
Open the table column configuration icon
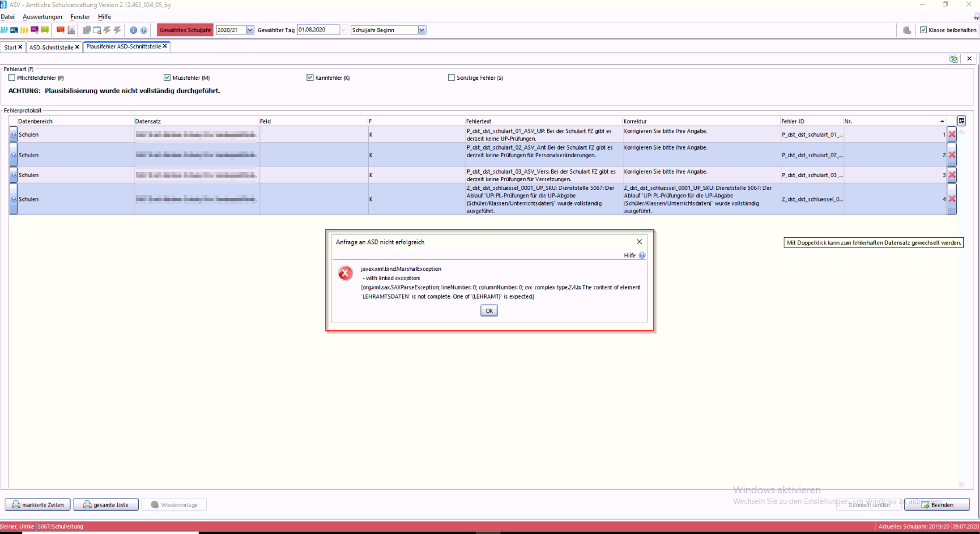(x=961, y=121)
